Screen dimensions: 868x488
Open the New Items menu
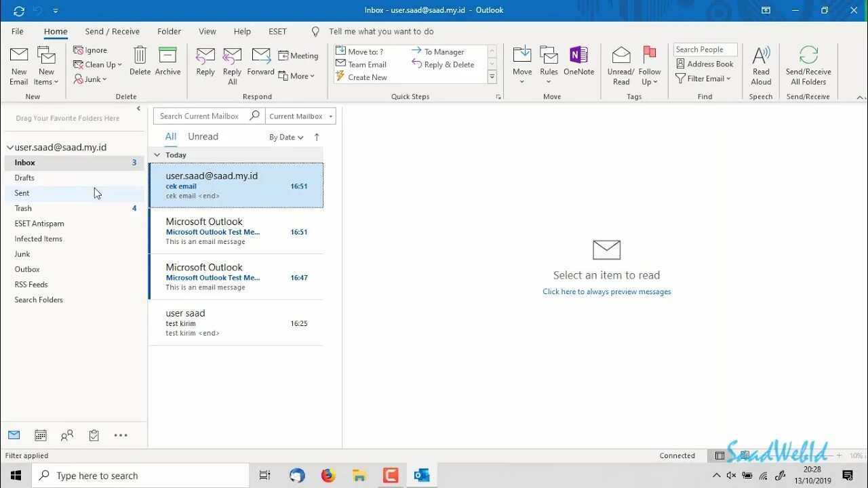coord(46,66)
